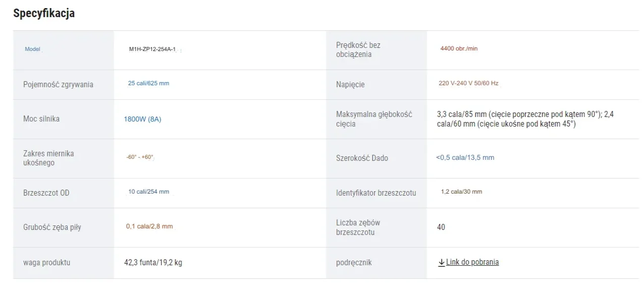This screenshot has height=296, width=644.
Task: Click the "4400 obr./min" speed value
Action: [459, 49]
